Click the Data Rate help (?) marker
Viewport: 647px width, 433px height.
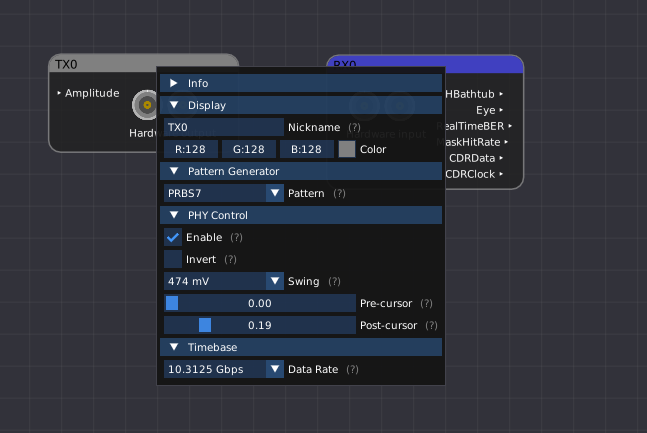(x=352, y=369)
